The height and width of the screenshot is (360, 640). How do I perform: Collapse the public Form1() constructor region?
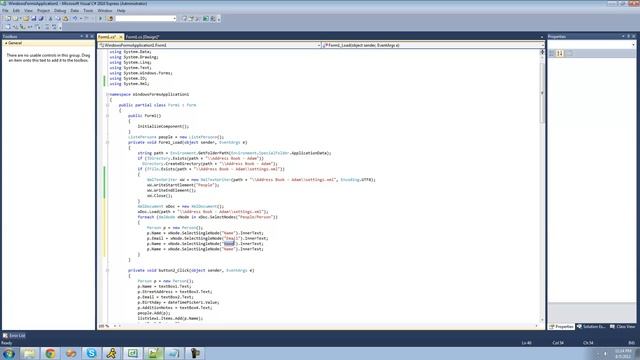[108, 116]
